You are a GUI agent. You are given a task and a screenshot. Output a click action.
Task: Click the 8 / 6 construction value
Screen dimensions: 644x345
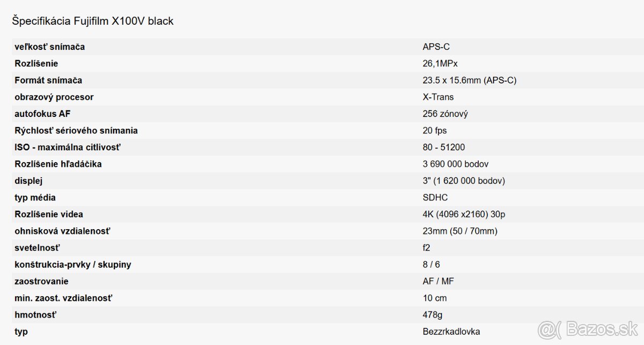(431, 265)
